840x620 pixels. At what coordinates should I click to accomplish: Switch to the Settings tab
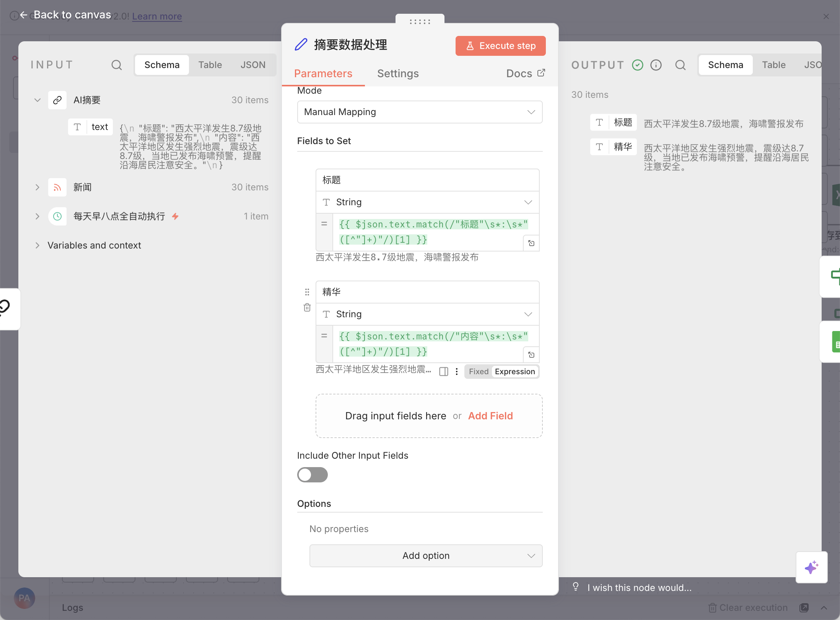coord(398,73)
